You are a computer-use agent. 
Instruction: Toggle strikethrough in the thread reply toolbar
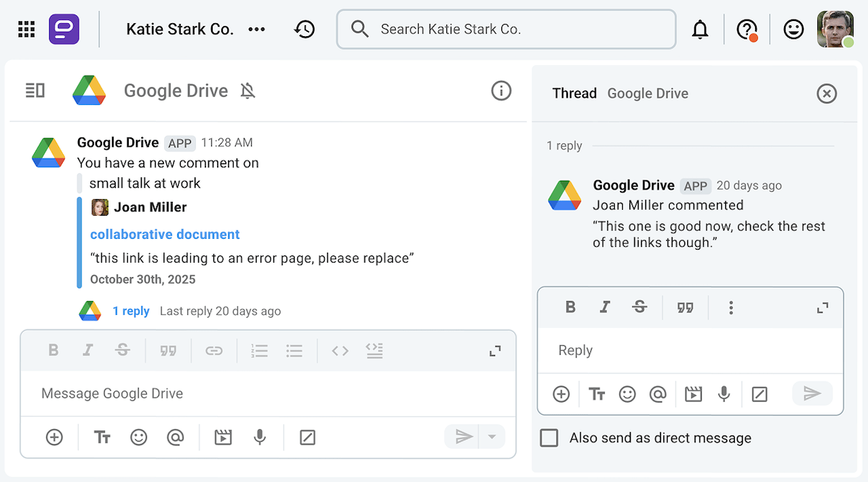639,307
